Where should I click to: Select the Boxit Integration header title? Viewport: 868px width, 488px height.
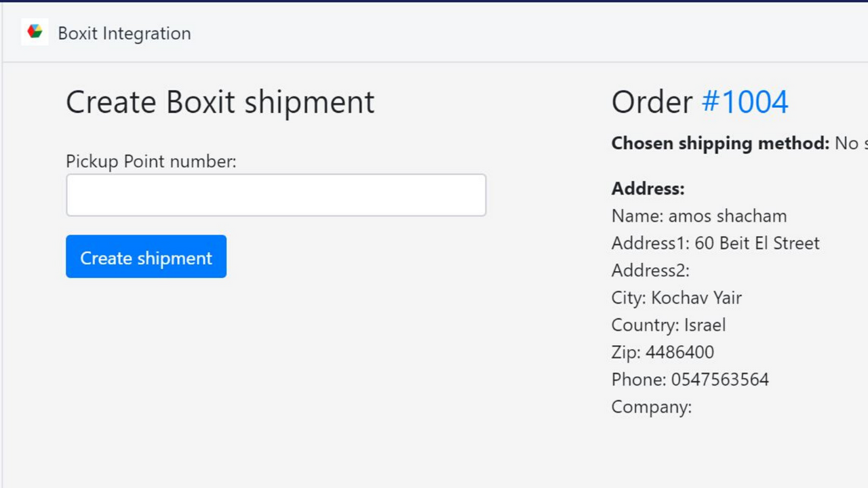pos(124,33)
